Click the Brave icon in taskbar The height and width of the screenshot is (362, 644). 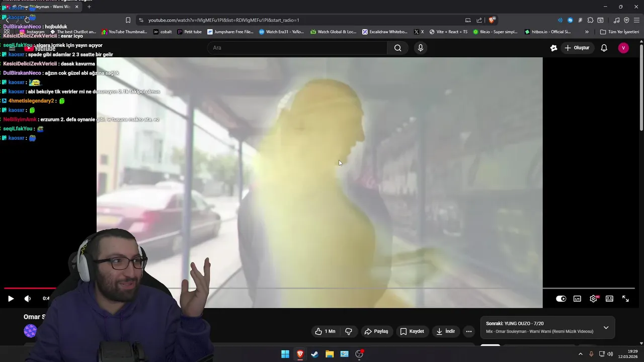pos(300,354)
